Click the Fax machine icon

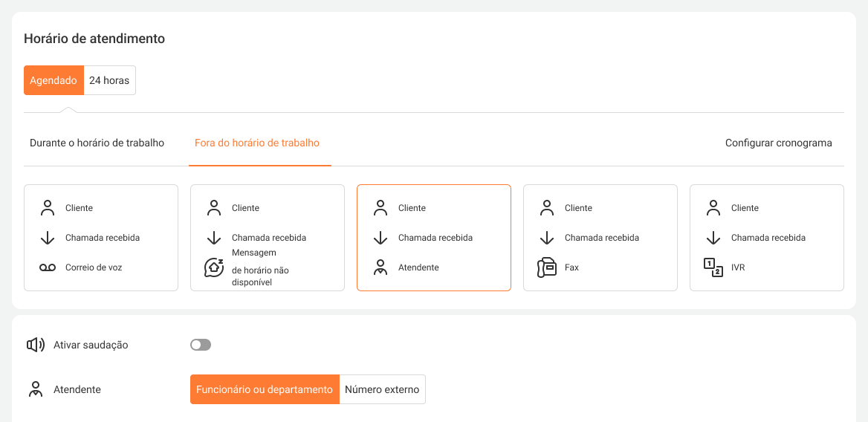[x=547, y=267]
